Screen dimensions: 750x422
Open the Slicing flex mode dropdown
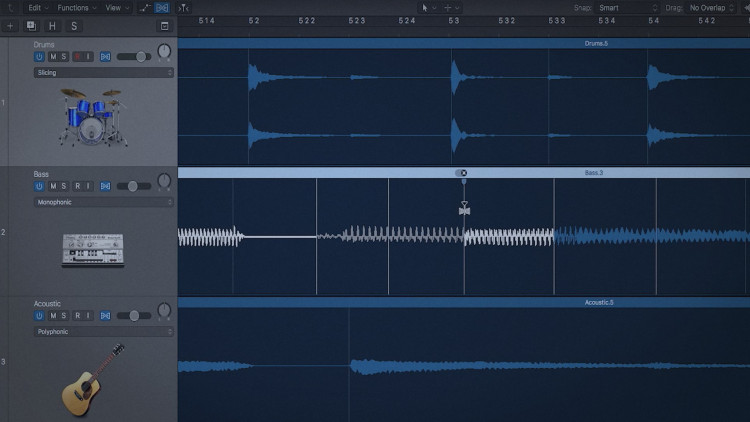(103, 73)
